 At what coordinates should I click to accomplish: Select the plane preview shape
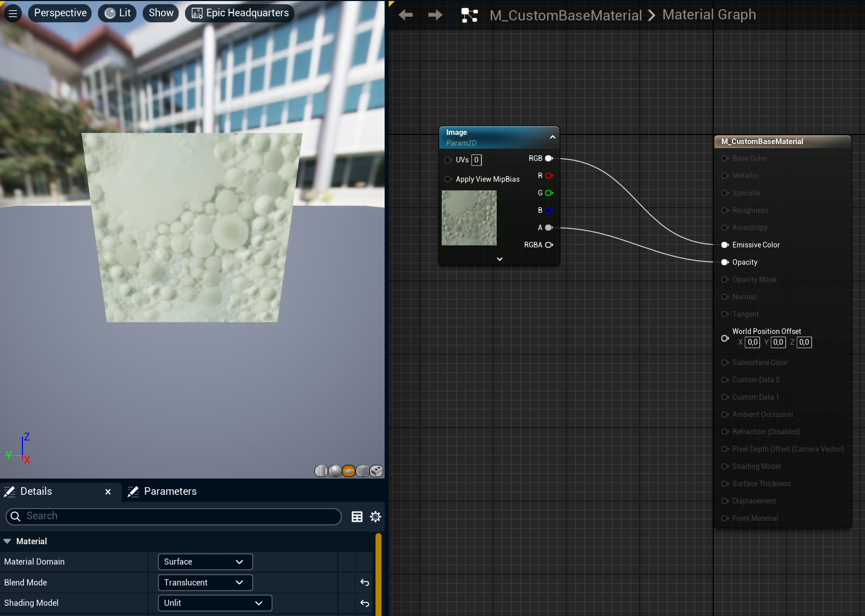[x=348, y=471]
